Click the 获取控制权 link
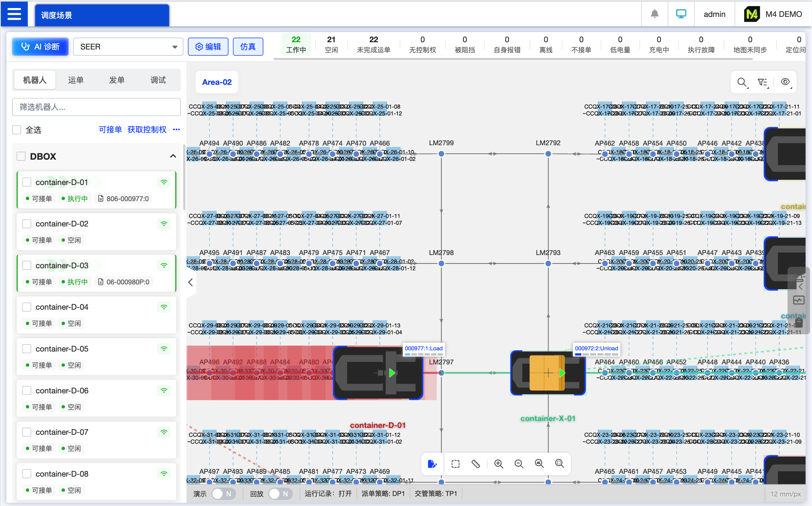Screen dimensions: 812x506 [x=147, y=130]
